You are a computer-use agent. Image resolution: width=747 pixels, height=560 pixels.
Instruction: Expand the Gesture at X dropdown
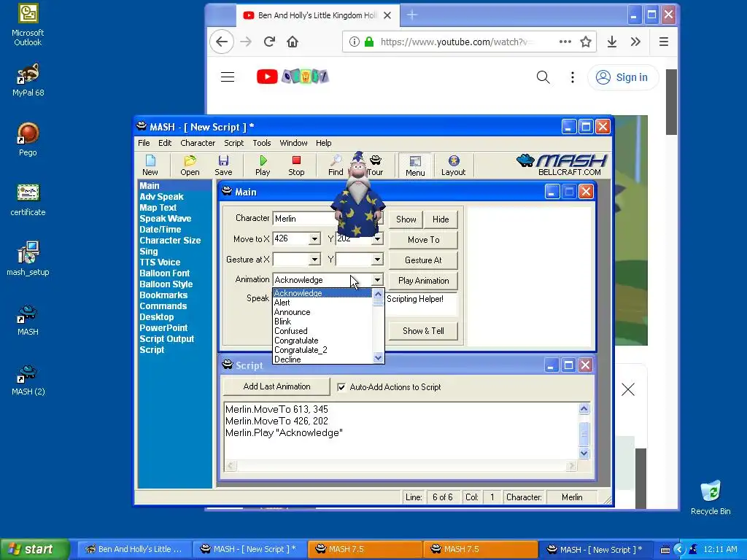314,260
